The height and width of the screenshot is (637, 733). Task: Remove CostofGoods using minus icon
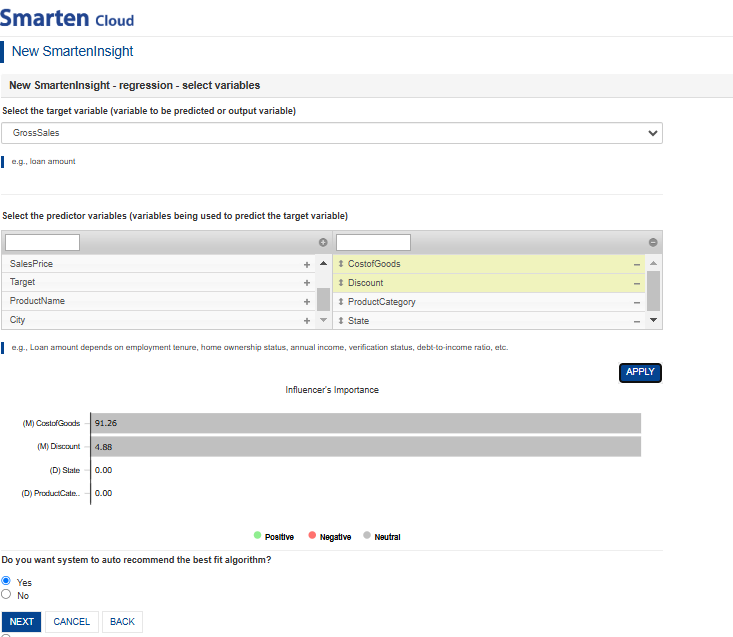pyautogui.click(x=637, y=265)
